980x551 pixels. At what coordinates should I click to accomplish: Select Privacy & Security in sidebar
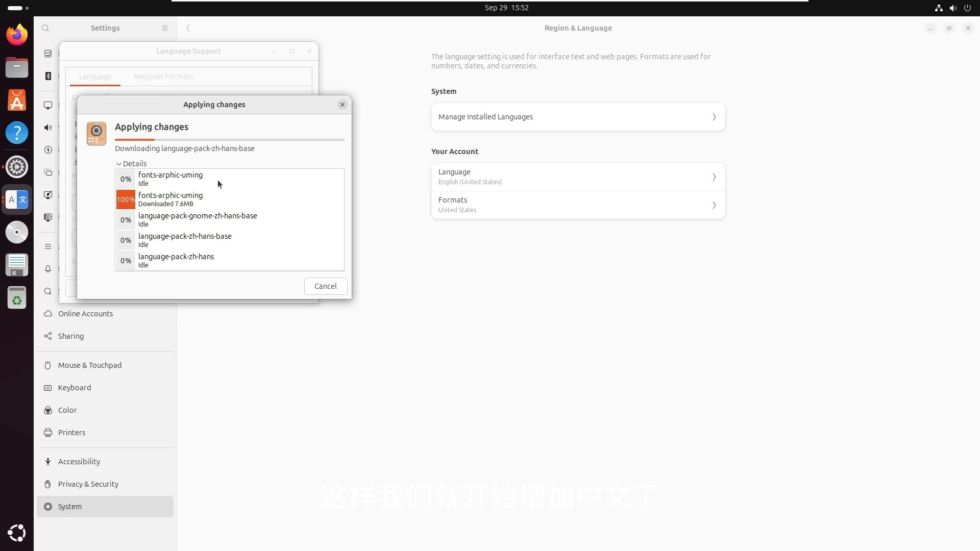point(88,484)
